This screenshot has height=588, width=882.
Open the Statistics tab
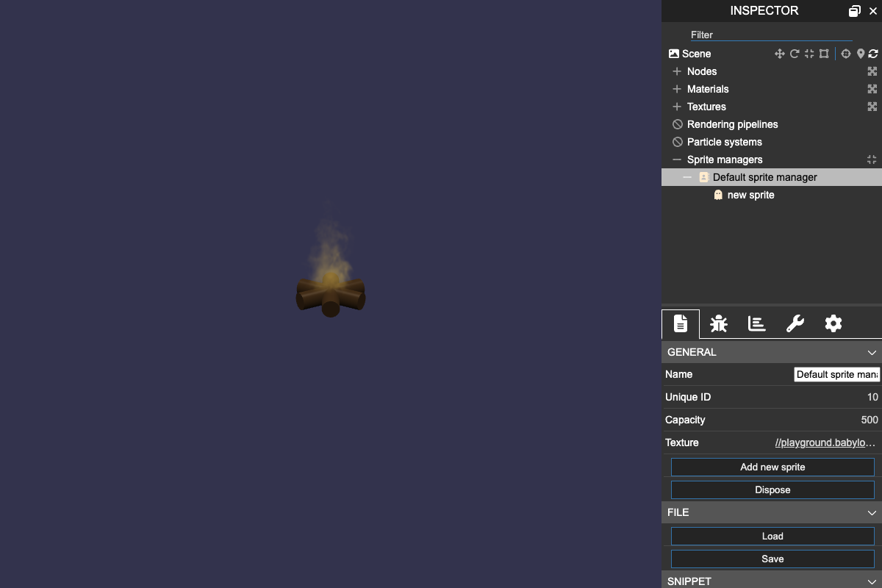(757, 323)
